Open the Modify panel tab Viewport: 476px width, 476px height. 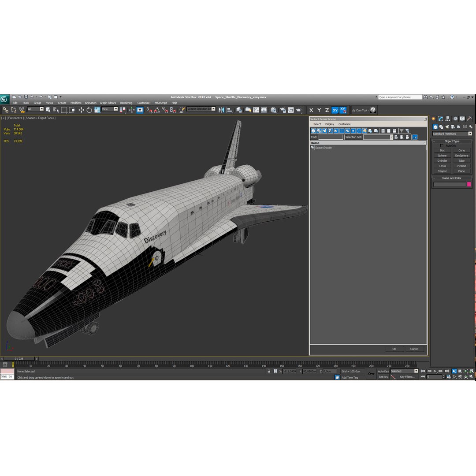click(440, 119)
